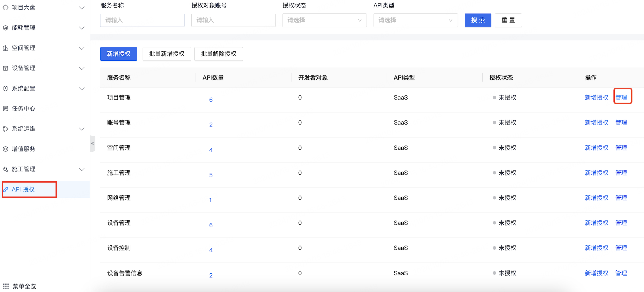Click the API 授权 link icon
Screen dimensions: 644x292
pos(5,189)
